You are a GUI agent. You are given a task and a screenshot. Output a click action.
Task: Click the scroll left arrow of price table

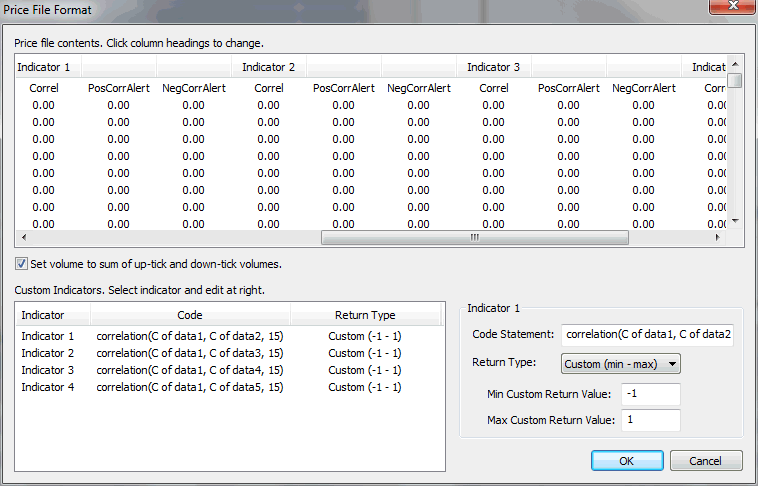click(24, 237)
